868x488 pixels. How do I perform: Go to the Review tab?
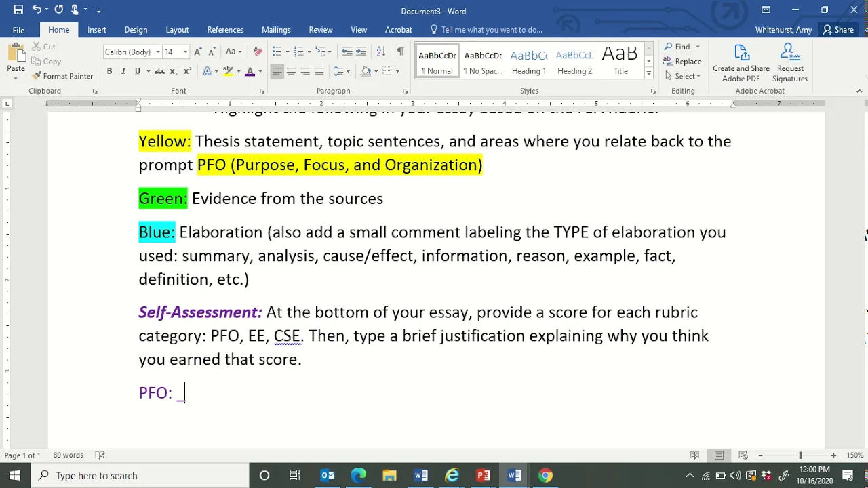click(321, 30)
